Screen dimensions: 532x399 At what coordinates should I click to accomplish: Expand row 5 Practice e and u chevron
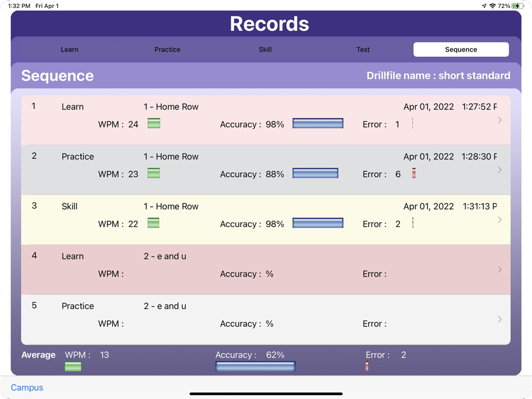tap(500, 319)
